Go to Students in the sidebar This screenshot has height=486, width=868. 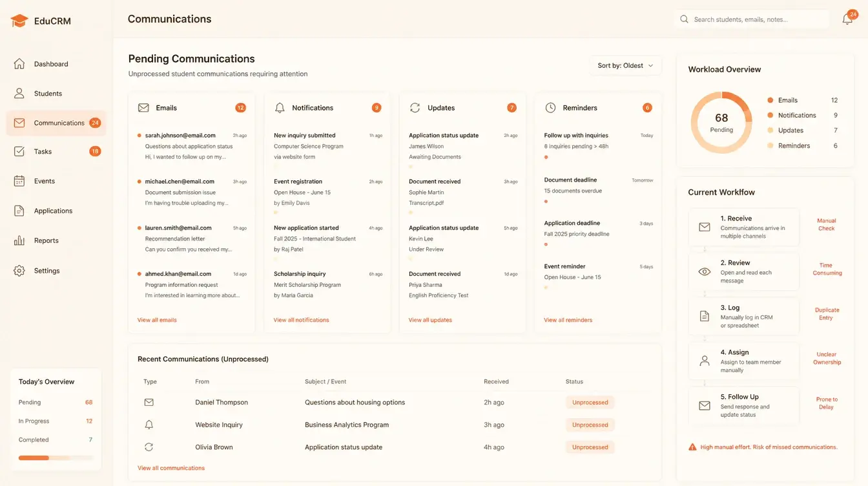(x=56, y=93)
